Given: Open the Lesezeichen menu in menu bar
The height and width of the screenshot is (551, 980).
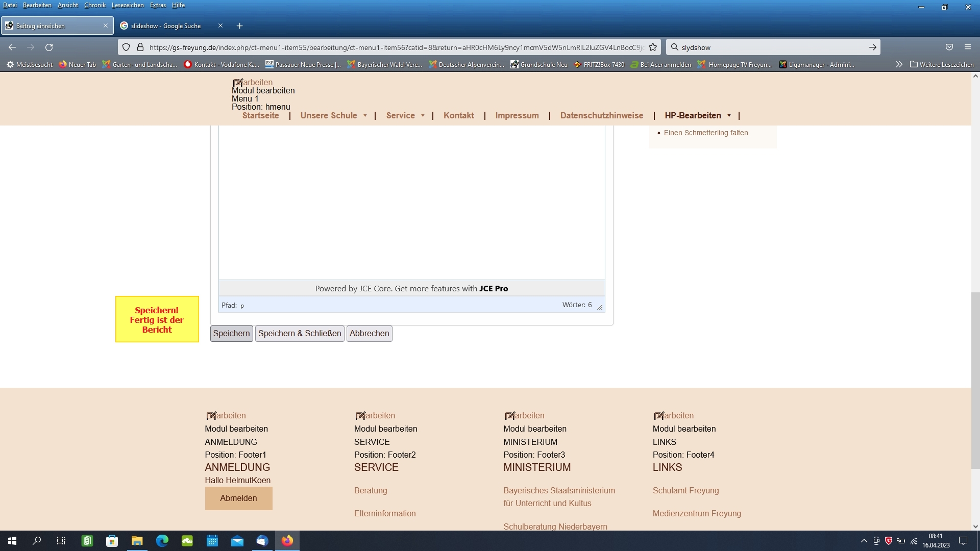Looking at the screenshot, I should pyautogui.click(x=127, y=5).
